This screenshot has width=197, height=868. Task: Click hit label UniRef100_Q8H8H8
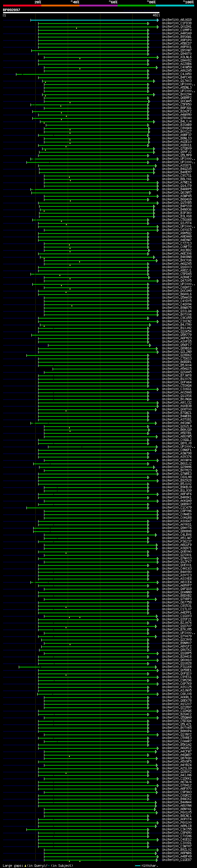pos(177,531)
